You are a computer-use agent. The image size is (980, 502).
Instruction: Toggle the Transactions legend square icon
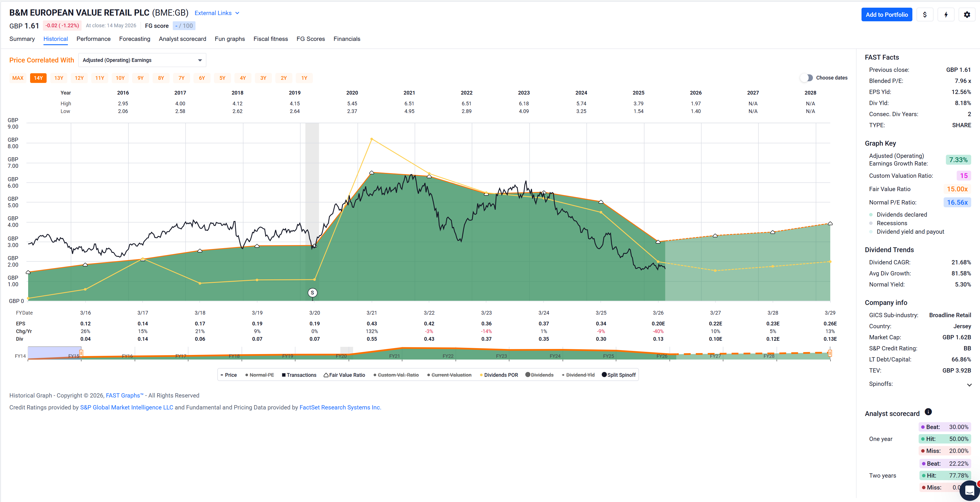283,375
